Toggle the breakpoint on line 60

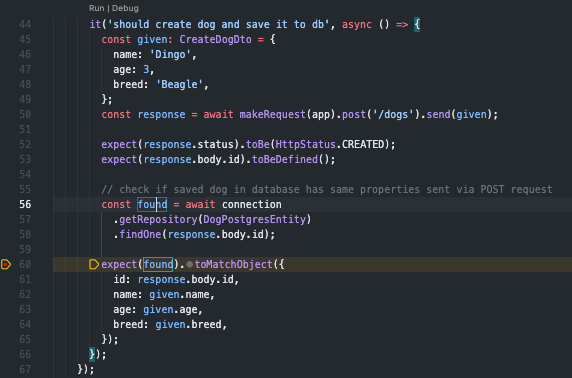[6, 264]
